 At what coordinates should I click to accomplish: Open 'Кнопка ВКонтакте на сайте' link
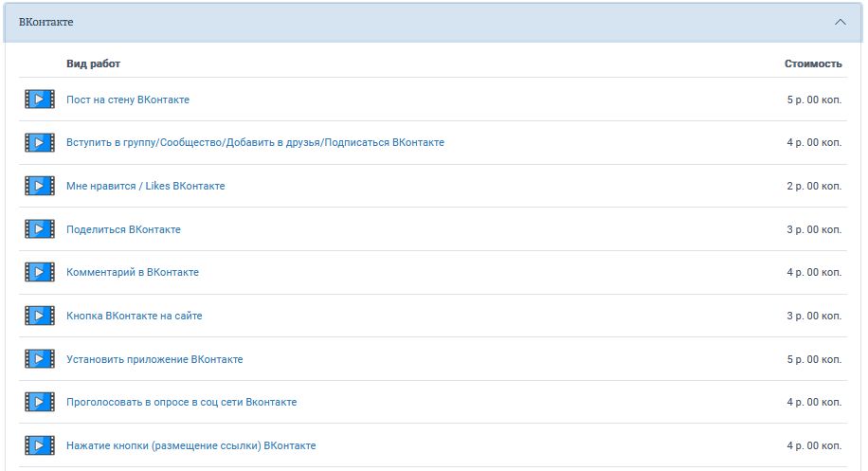[x=135, y=316]
